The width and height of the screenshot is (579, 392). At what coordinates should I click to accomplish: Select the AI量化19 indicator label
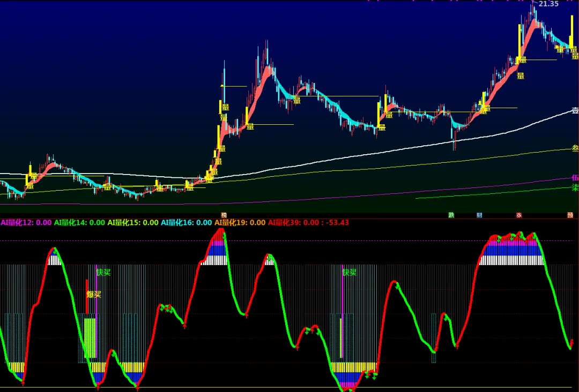(x=240, y=222)
